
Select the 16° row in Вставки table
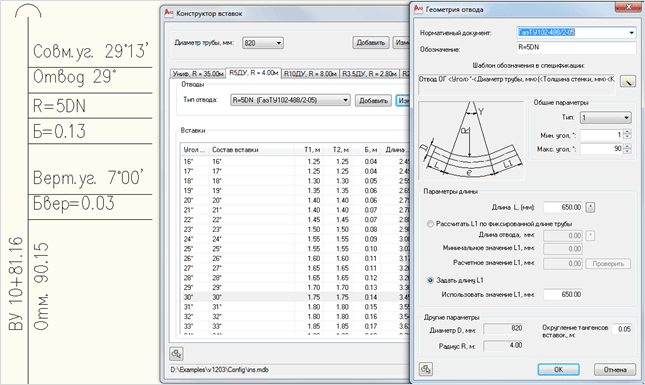pos(295,162)
